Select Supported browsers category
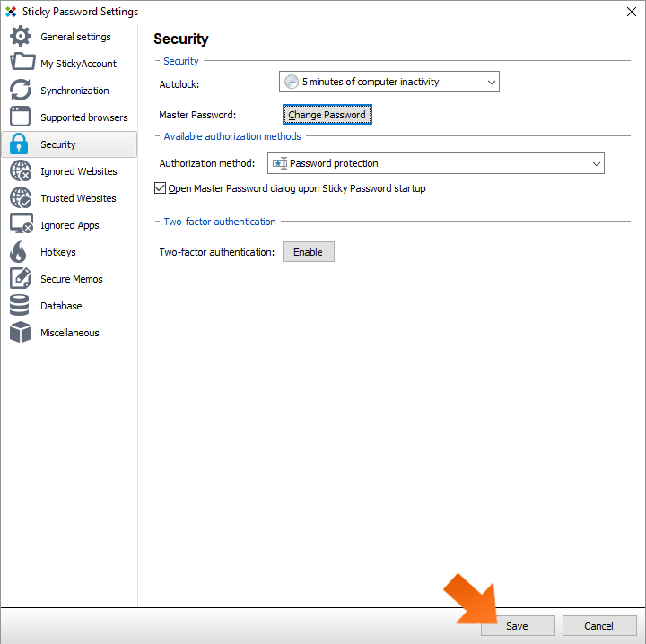The image size is (646, 644). point(84,117)
